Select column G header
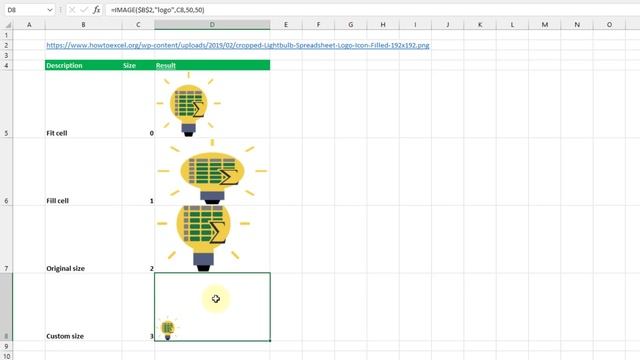This screenshot has width=640, height=360. tap(351, 24)
